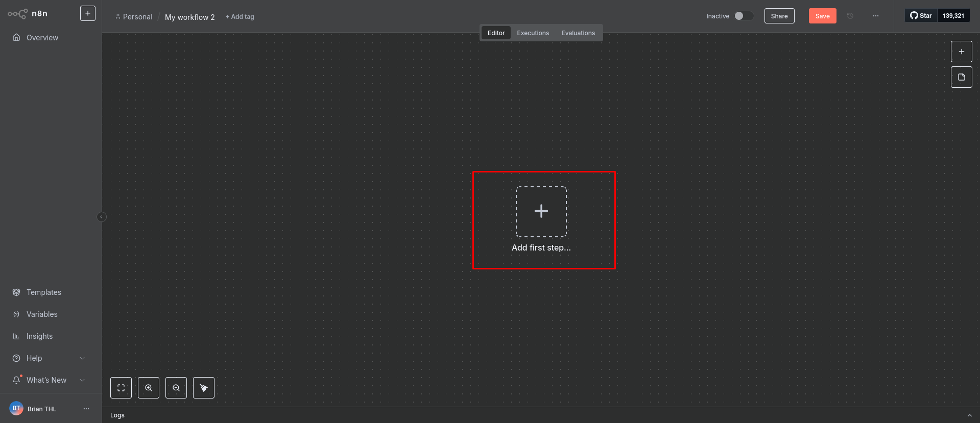980x423 pixels.
Task: Zoom in on the workflow canvas
Action: pyautogui.click(x=149, y=388)
